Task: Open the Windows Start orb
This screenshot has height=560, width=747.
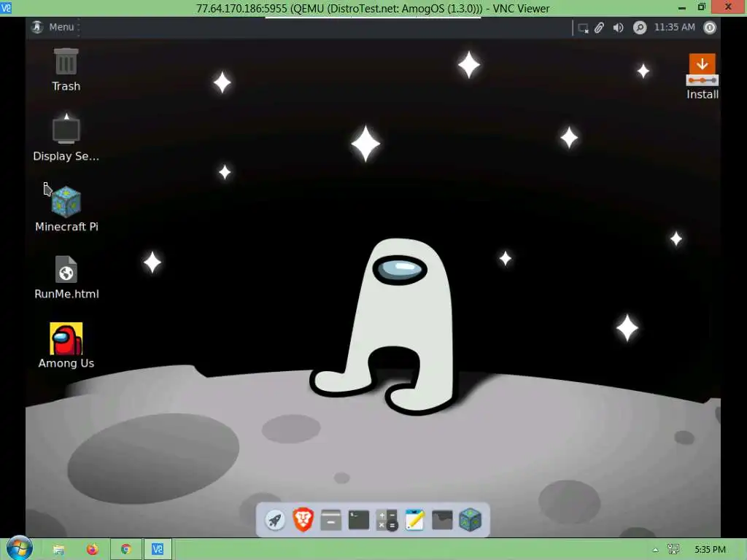Action: pos(19,548)
